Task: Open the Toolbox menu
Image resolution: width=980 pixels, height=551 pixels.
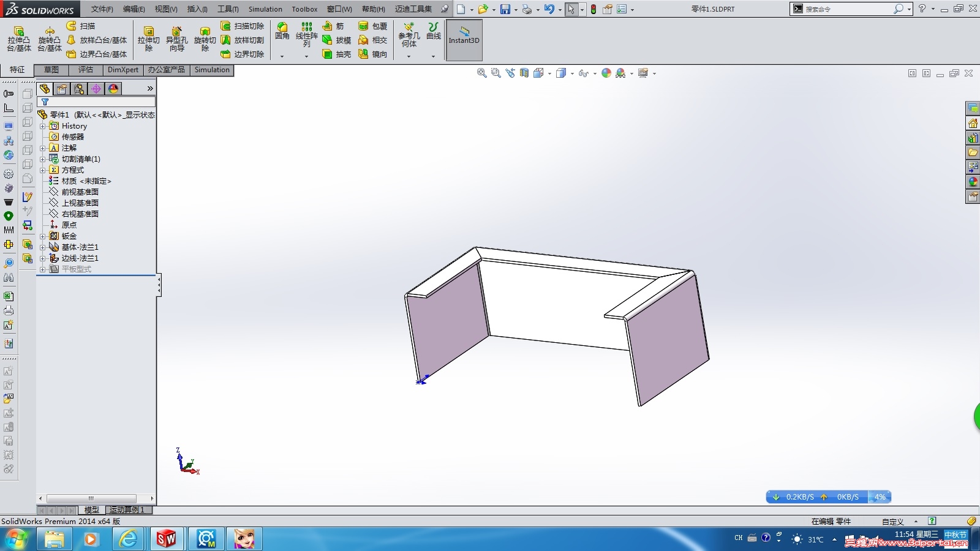Action: click(304, 9)
